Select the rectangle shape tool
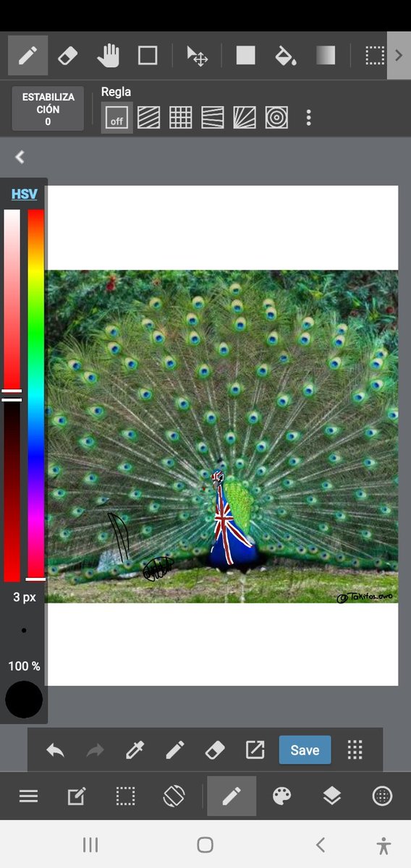This screenshot has height=868, width=411. pos(148,56)
